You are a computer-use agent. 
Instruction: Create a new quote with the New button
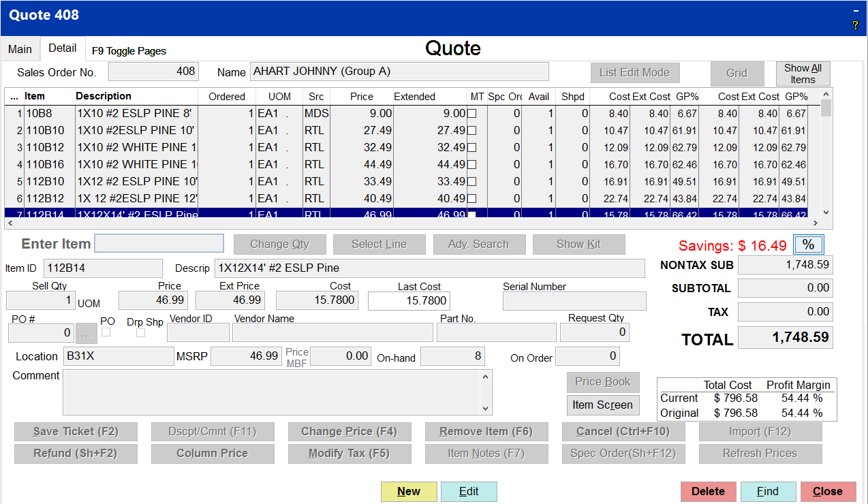click(x=409, y=492)
